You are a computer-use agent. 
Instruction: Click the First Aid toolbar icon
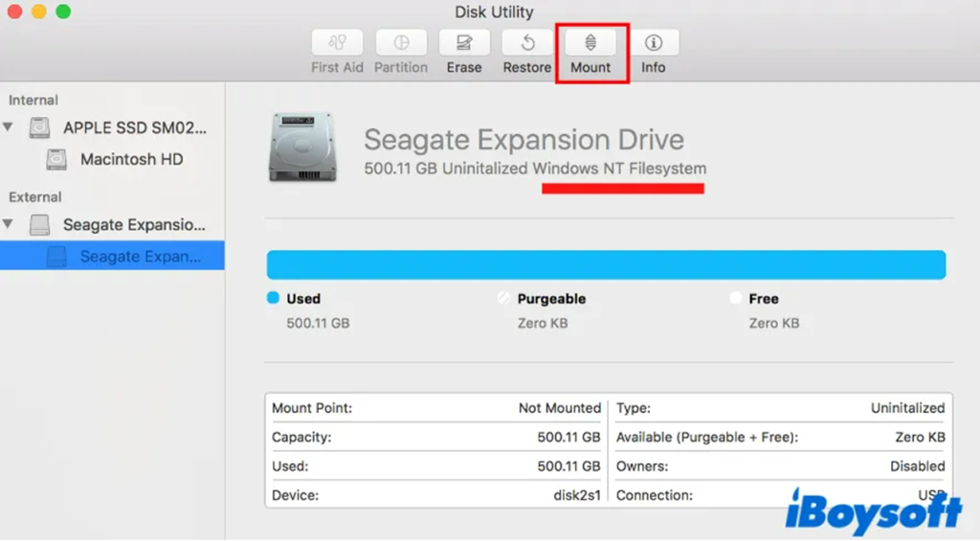tap(337, 43)
